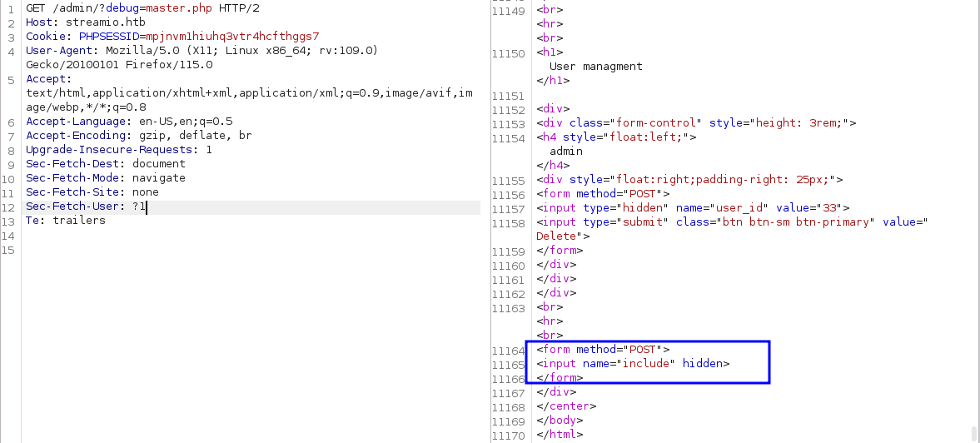Click the hidden user_id input line
The width and height of the screenshot is (980, 443).
pos(693,208)
